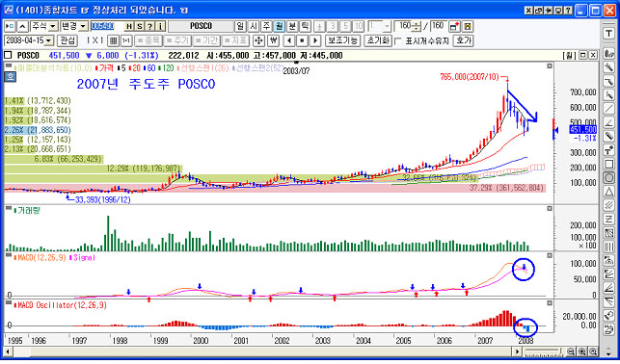The height and width of the screenshot is (364, 620).
Task: Toggle the monthly 월 period button
Action: point(280,26)
